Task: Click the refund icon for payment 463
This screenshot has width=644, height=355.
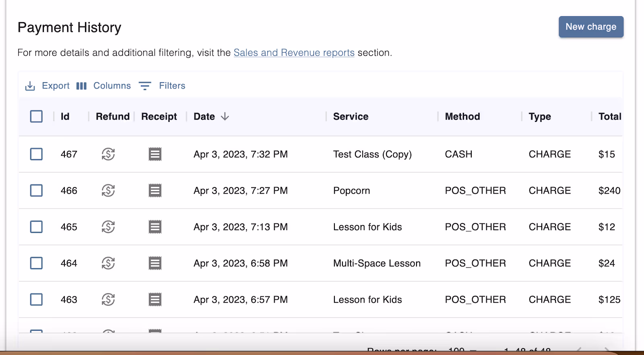Action: point(108,299)
